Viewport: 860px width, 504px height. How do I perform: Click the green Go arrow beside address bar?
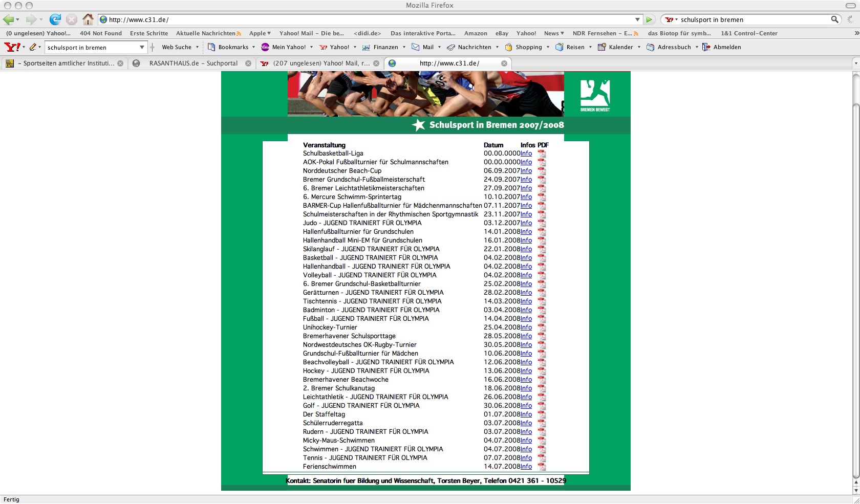[649, 19]
